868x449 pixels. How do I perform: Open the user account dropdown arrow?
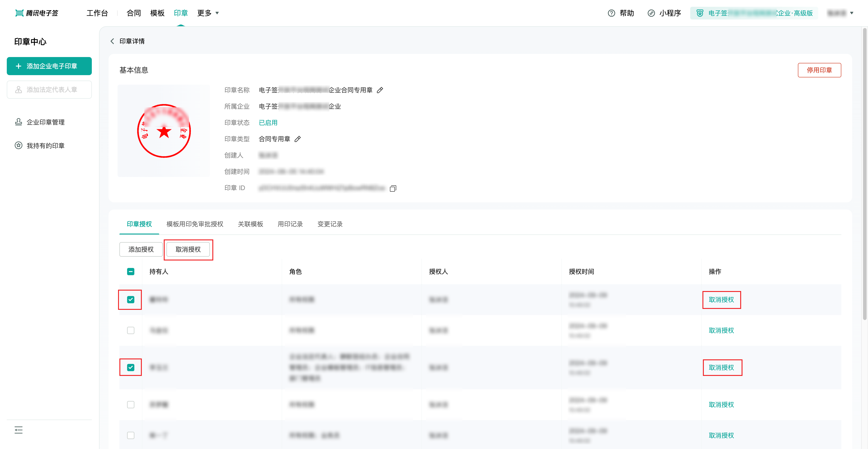[851, 13]
